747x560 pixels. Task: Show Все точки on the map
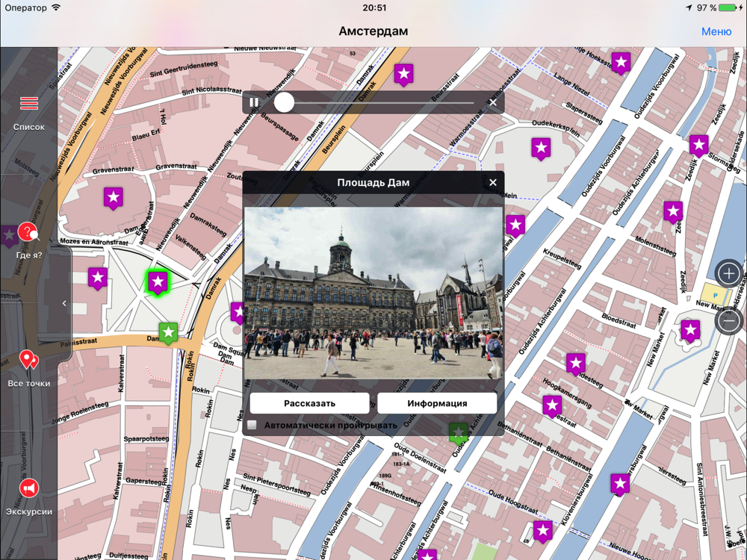[29, 369]
